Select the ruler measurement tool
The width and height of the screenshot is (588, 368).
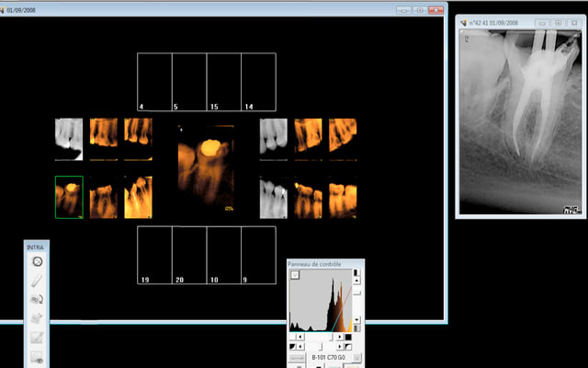pyautogui.click(x=38, y=281)
